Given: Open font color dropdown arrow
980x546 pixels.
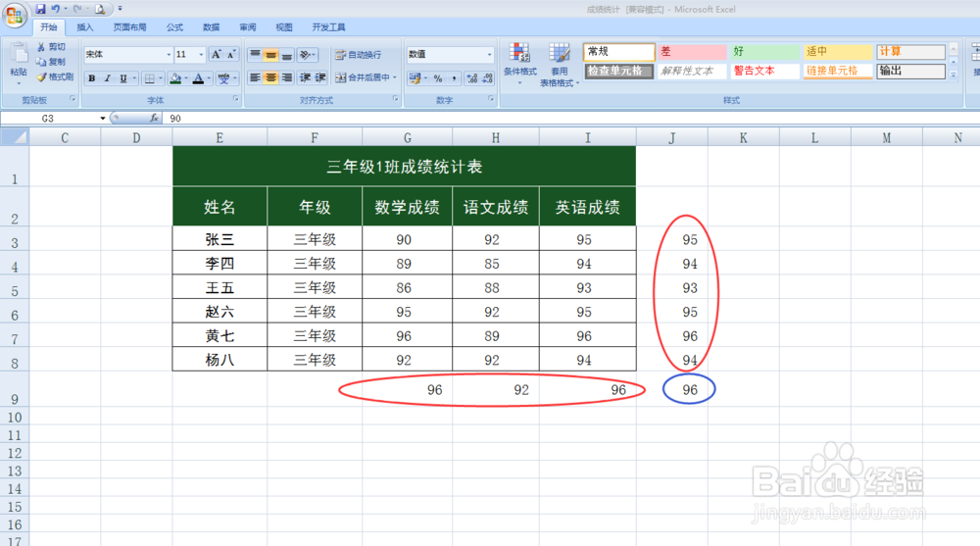Looking at the screenshot, I should (208, 78).
